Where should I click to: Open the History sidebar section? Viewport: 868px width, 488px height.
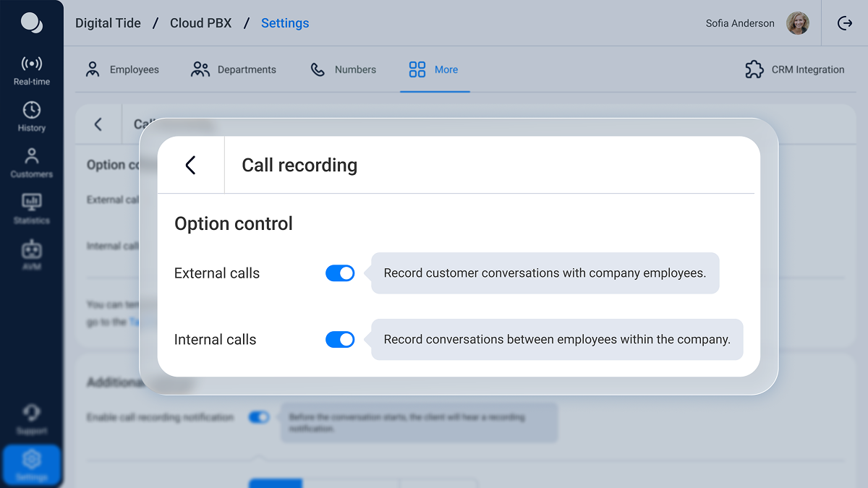pyautogui.click(x=31, y=117)
